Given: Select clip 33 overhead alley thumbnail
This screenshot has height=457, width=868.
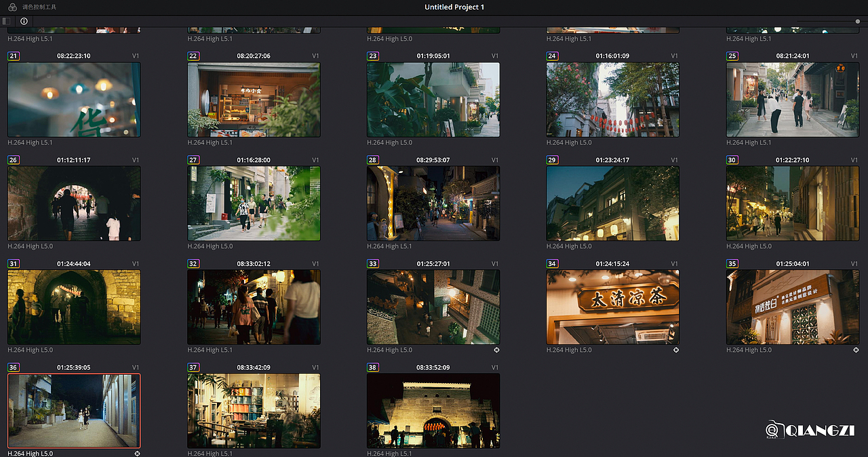Looking at the screenshot, I should (x=433, y=307).
